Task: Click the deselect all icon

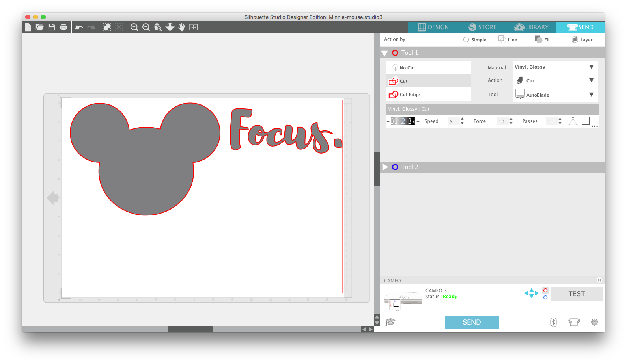Action: tap(119, 27)
